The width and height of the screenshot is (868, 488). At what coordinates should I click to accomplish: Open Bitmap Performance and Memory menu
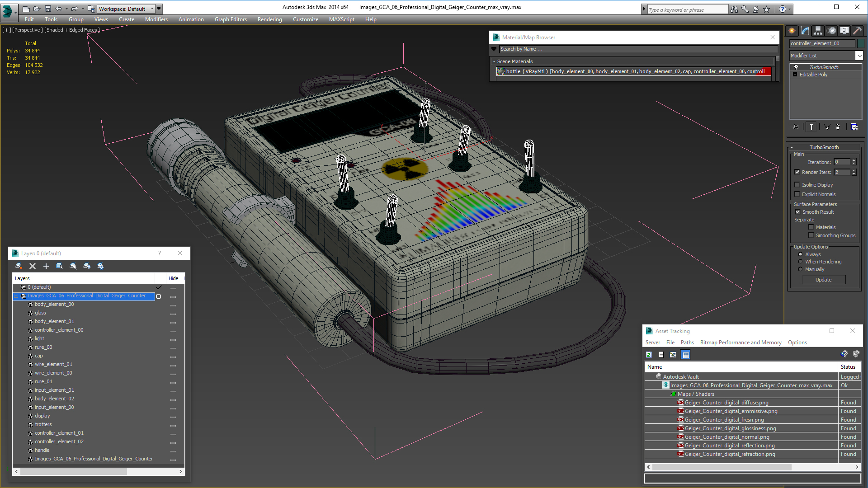(741, 343)
